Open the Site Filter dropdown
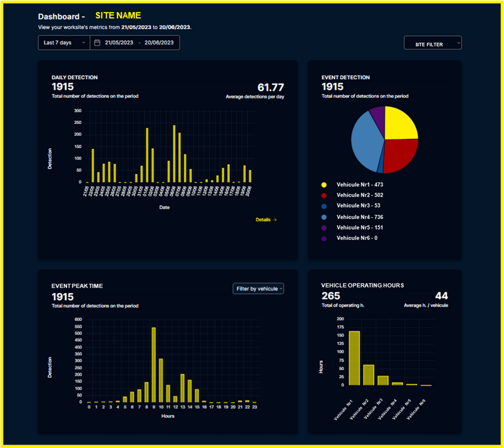The image size is (504, 448). click(x=432, y=43)
